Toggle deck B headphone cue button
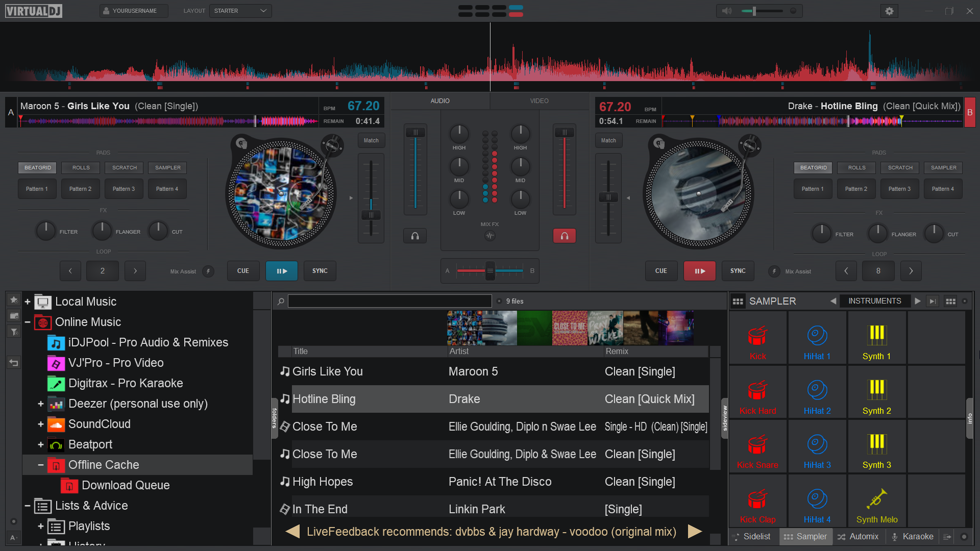This screenshot has width=980, height=551. coord(564,236)
